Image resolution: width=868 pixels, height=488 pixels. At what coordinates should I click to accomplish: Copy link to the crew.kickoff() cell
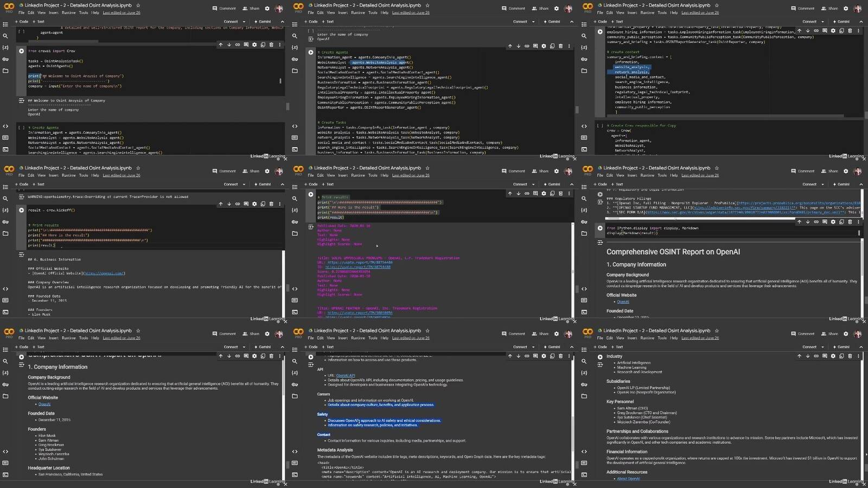238,204
